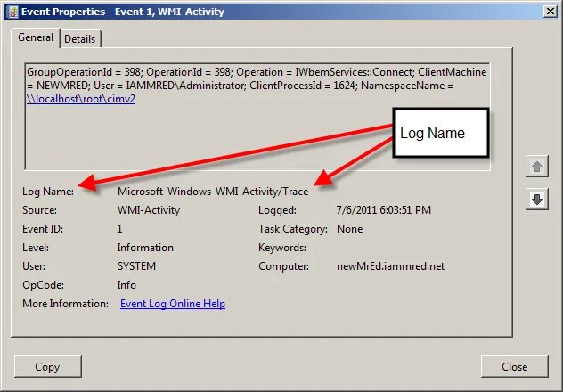Click the Event ID field label
This screenshot has width=563, height=392.
tap(43, 229)
